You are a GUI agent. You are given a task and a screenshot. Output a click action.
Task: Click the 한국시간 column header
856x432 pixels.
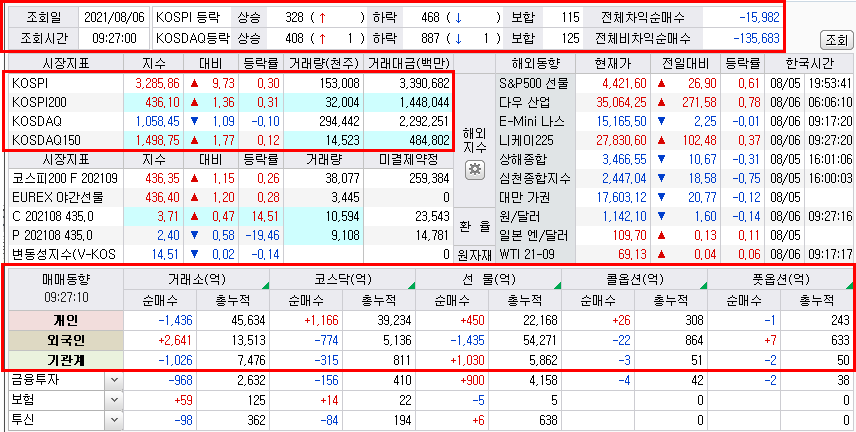click(810, 64)
